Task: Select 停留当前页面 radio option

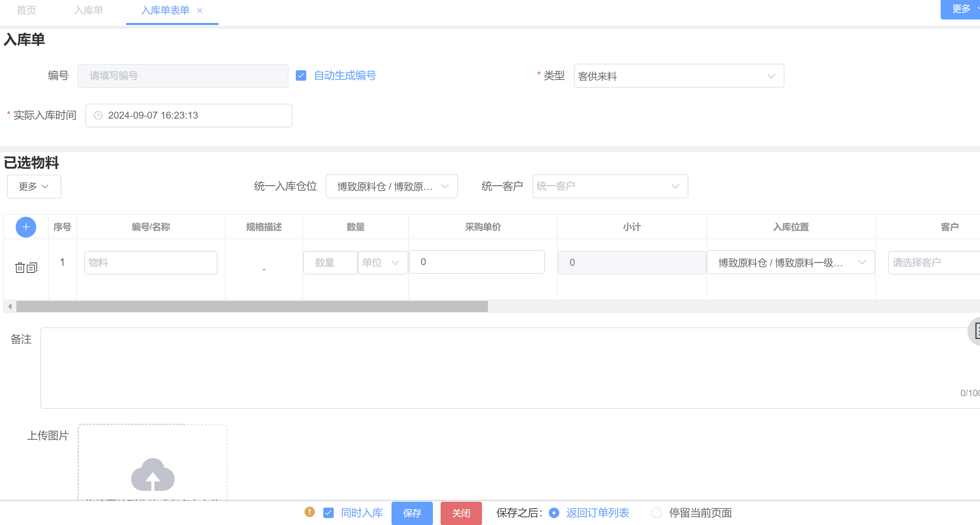Action: coord(657,513)
